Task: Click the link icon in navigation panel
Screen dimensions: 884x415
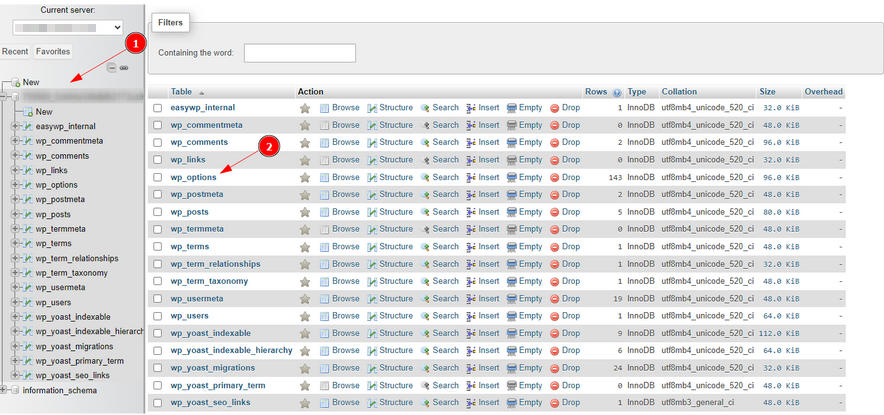Action: pos(124,68)
